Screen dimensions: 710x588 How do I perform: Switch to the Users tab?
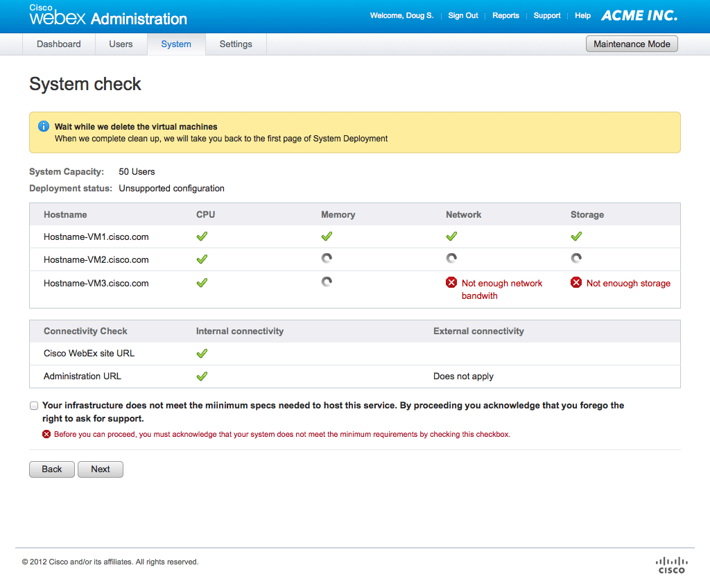point(121,44)
